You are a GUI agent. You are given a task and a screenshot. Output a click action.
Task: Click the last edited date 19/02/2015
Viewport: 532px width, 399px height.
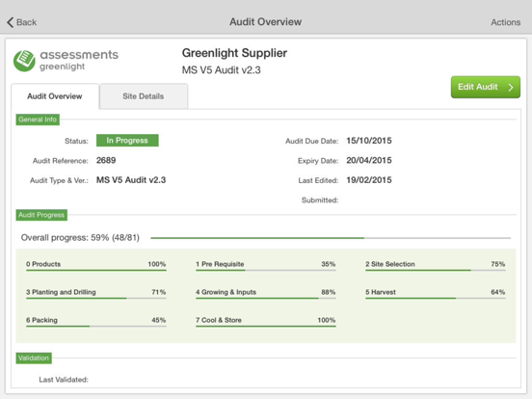coord(369,180)
